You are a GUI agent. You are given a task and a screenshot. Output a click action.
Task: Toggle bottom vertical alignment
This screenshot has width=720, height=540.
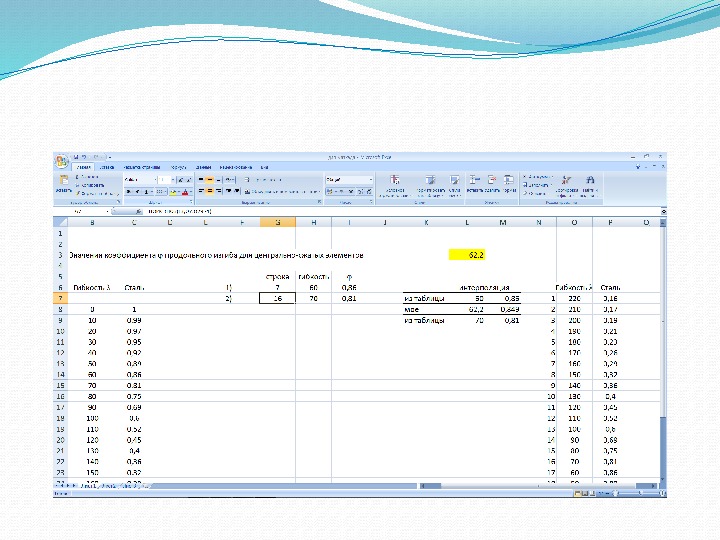[x=218, y=180]
